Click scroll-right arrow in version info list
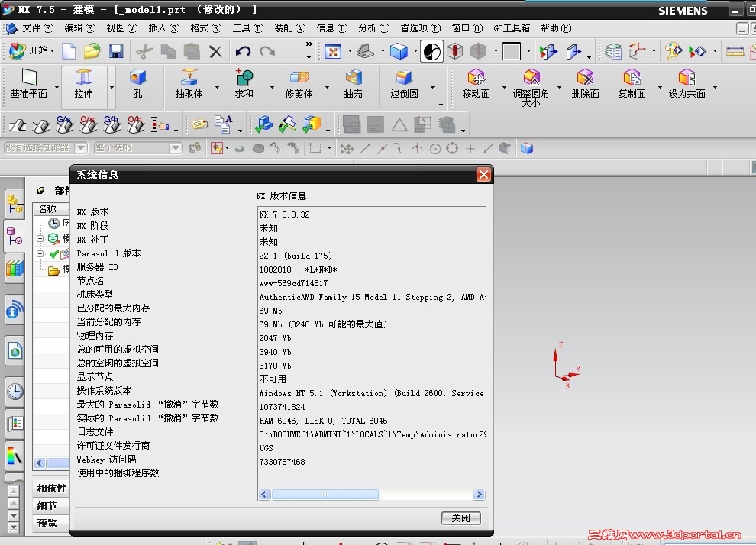The image size is (756, 545). point(479,495)
